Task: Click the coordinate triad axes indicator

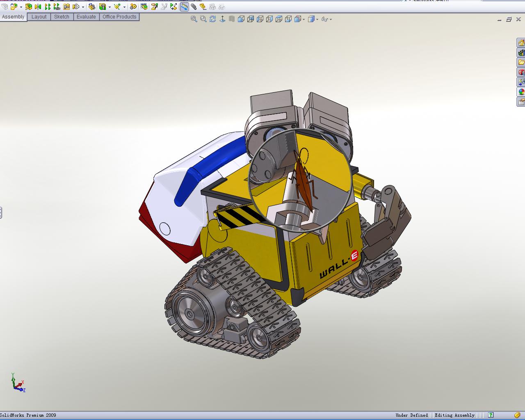Action: point(18,383)
